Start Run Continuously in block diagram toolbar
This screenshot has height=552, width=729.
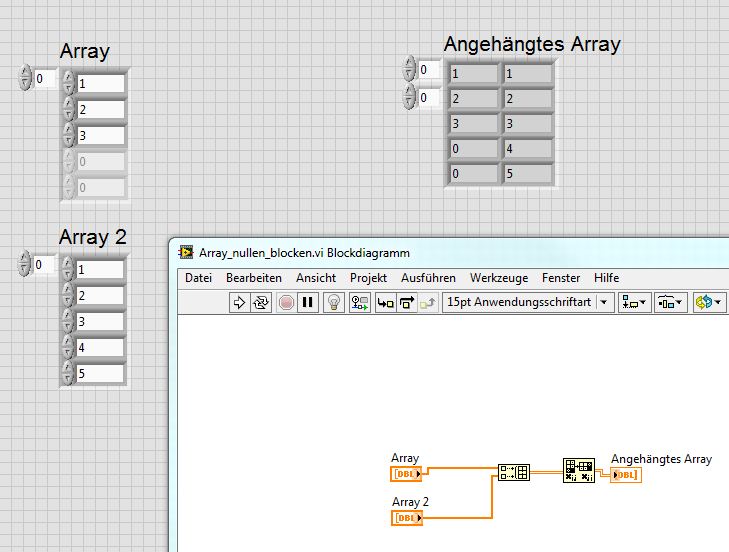click(261, 303)
